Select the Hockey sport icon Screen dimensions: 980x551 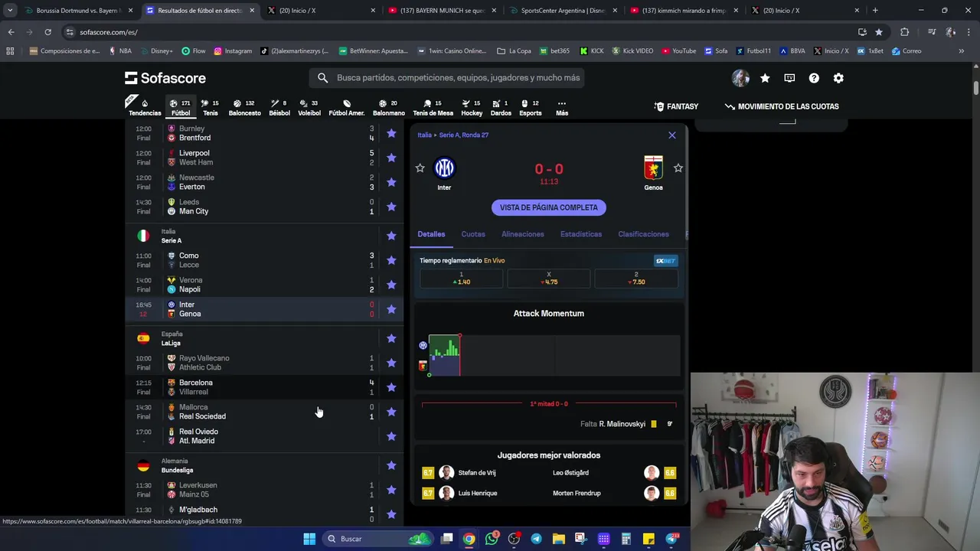click(x=472, y=107)
